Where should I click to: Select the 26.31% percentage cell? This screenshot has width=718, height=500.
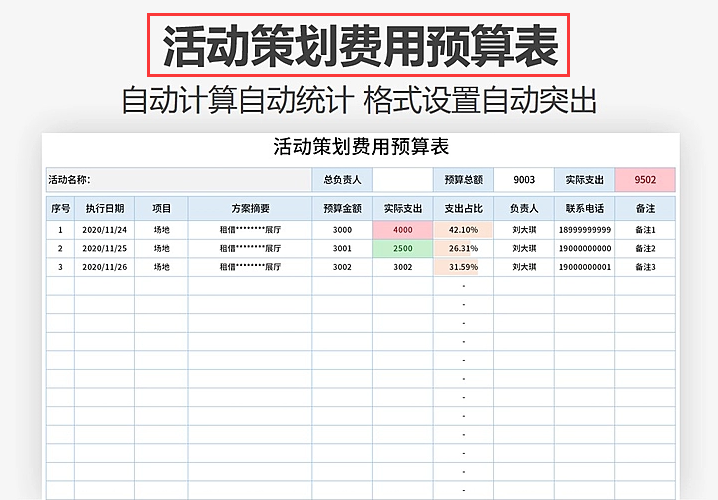tap(463, 249)
